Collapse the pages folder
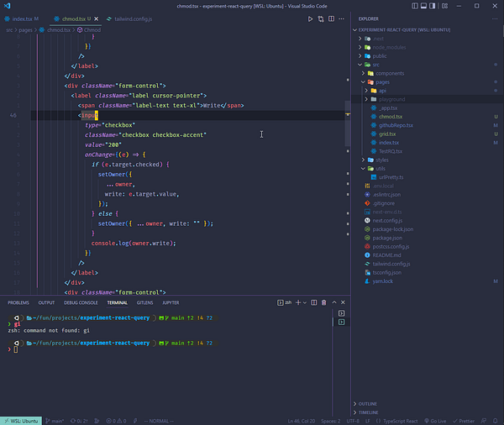Image resolution: width=504 pixels, height=425 pixels. [x=363, y=82]
